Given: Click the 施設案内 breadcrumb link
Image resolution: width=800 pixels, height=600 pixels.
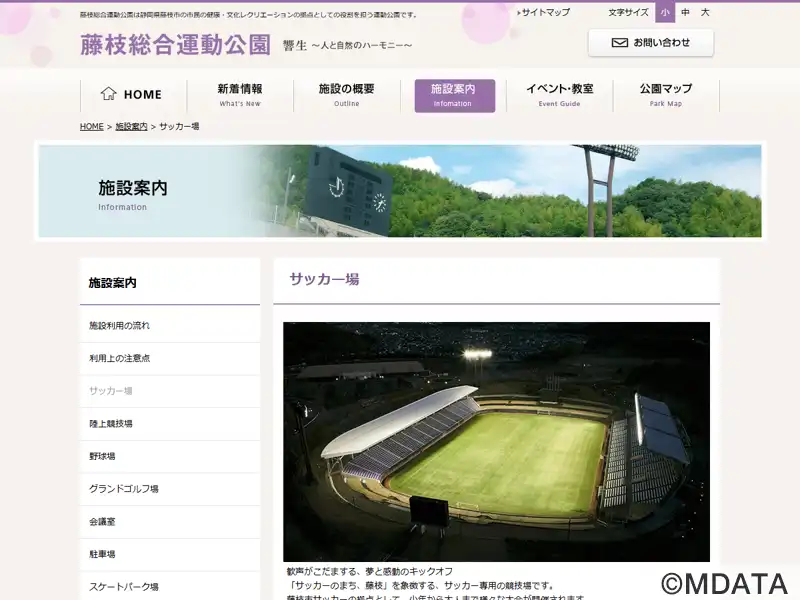Looking at the screenshot, I should [x=131, y=127].
